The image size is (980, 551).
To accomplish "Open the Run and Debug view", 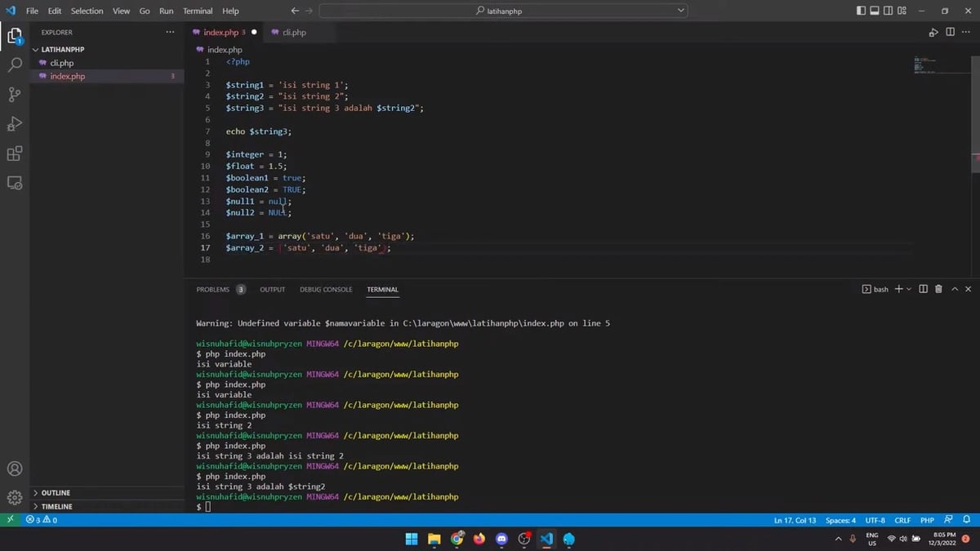I will [15, 124].
